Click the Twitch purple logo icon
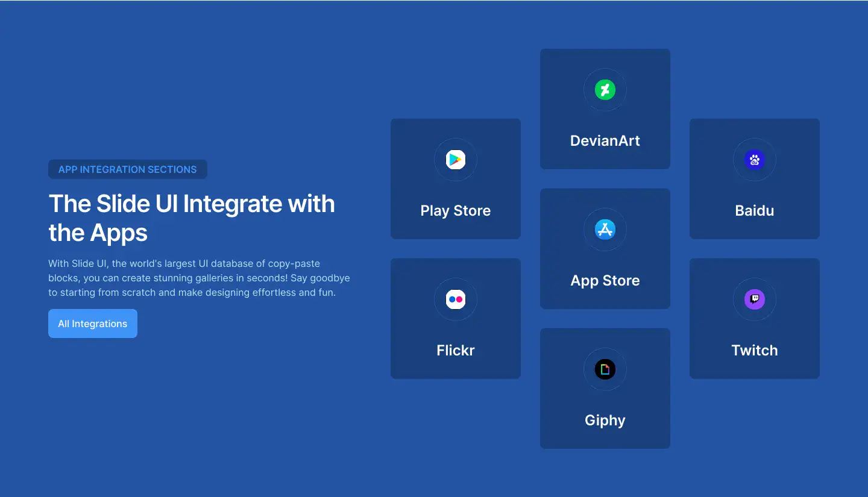This screenshot has height=497, width=868. [755, 299]
